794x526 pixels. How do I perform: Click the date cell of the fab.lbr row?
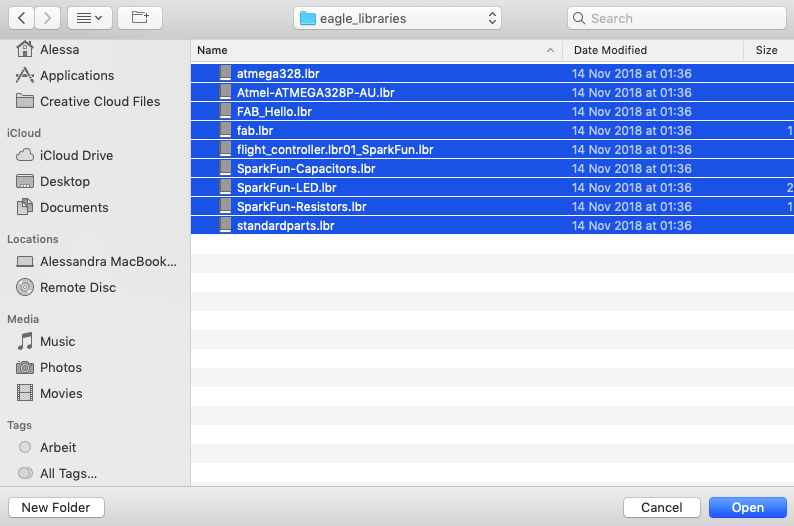tap(631, 131)
